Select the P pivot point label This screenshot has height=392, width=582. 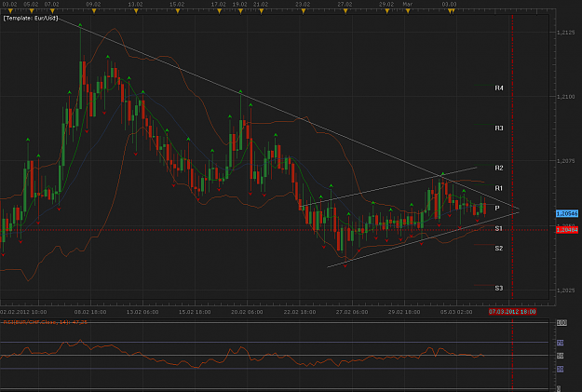coord(497,209)
